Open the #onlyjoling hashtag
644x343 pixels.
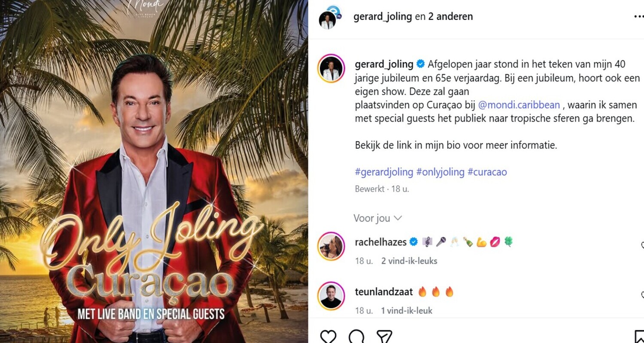(440, 172)
